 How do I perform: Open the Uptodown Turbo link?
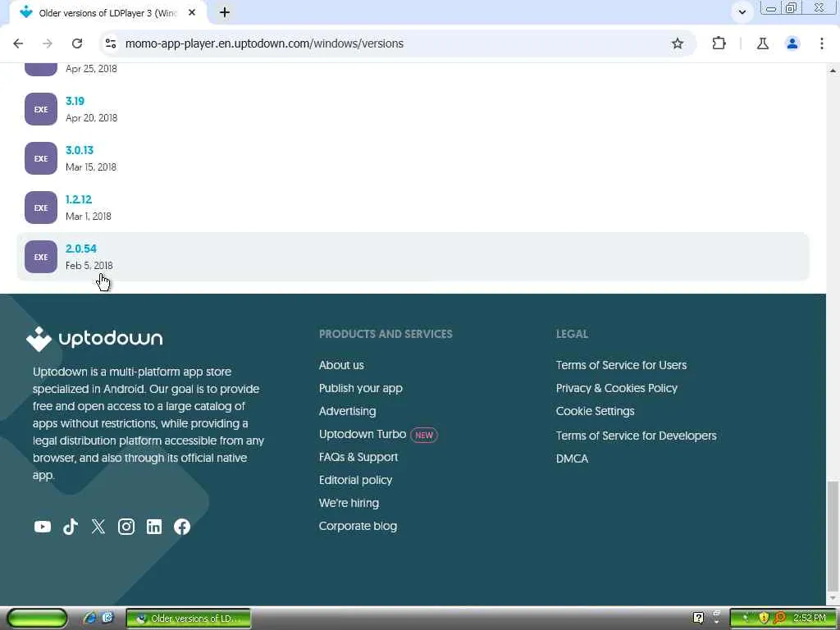click(x=362, y=434)
